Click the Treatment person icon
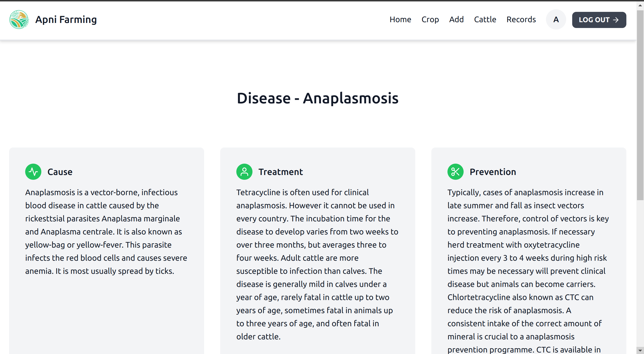This screenshot has height=354, width=644. [244, 172]
